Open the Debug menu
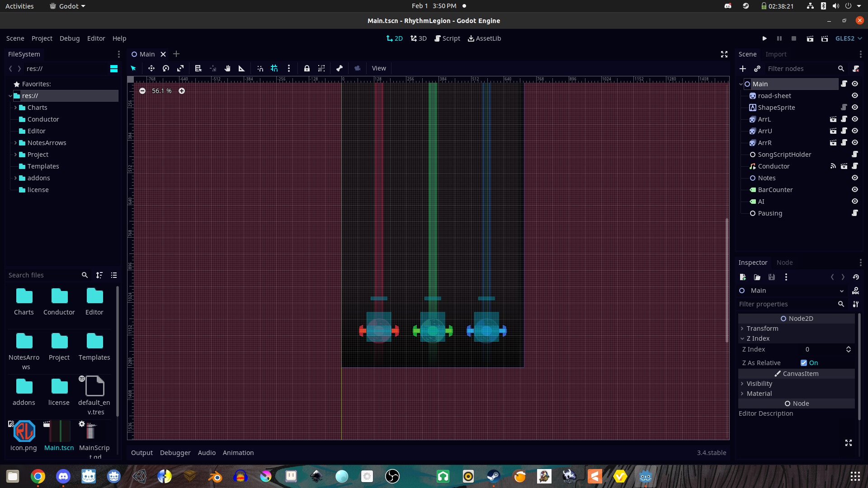868x488 pixels. pos(70,38)
